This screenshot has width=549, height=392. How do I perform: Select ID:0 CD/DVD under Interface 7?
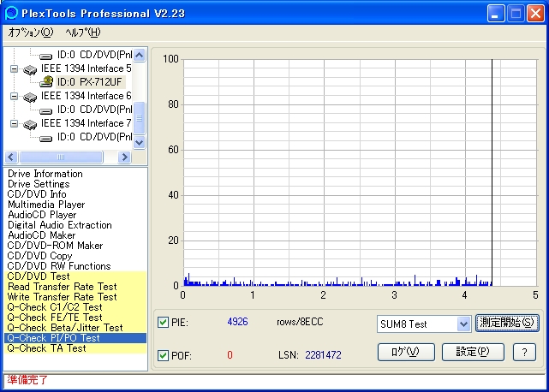94,137
